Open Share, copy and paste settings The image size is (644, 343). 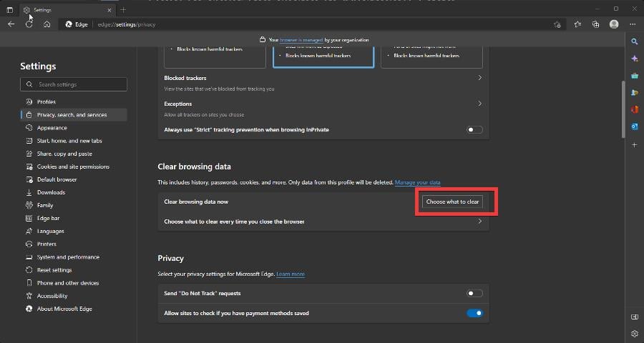point(74,154)
